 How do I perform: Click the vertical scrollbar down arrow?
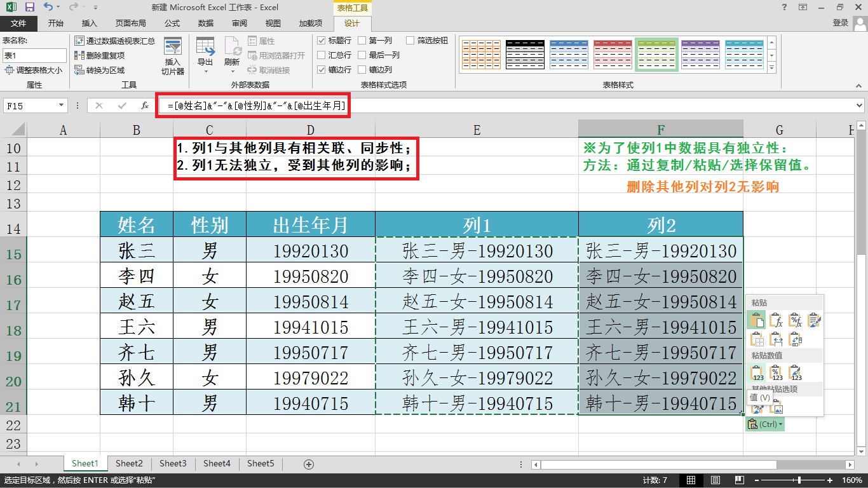[x=862, y=451]
